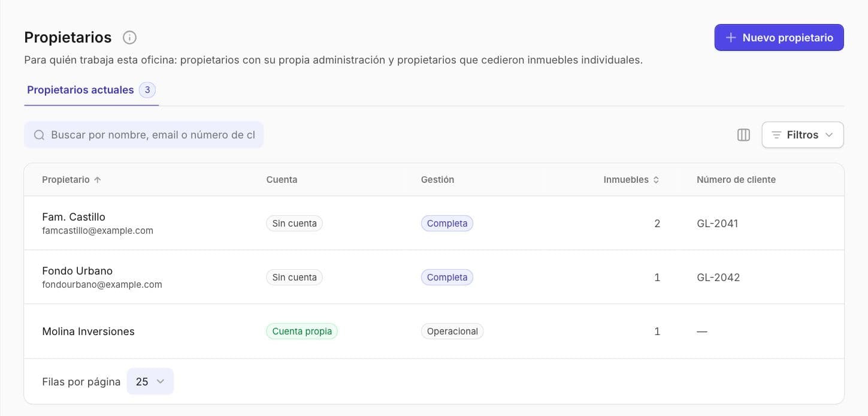Screen dimensions: 868x416
Task: Sort by Inmuebles column header
Action: 631,180
